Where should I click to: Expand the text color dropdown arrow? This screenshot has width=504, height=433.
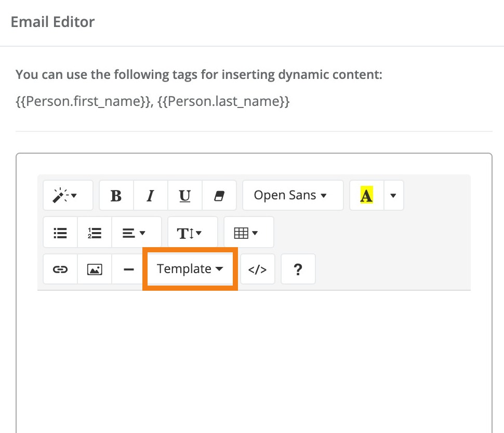tap(393, 195)
